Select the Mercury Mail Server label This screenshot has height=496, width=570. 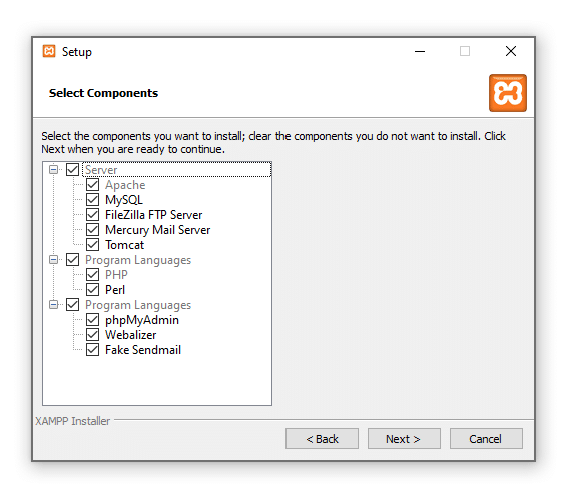click(x=157, y=230)
